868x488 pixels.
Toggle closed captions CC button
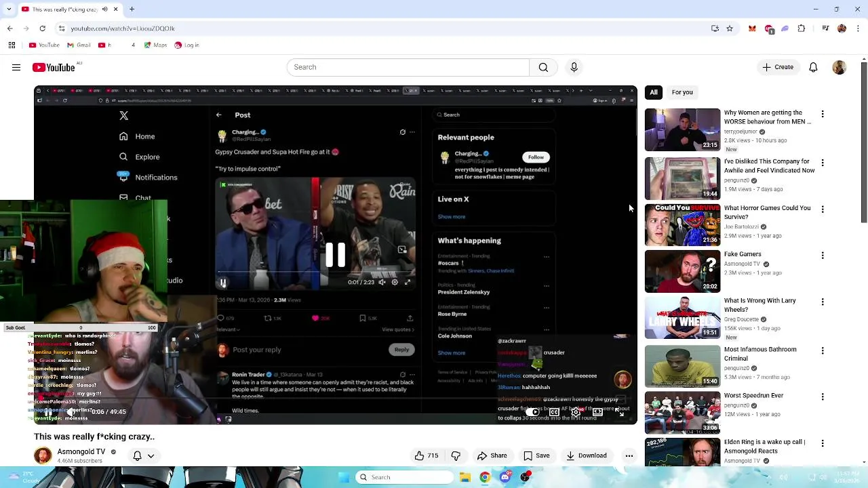(x=554, y=412)
